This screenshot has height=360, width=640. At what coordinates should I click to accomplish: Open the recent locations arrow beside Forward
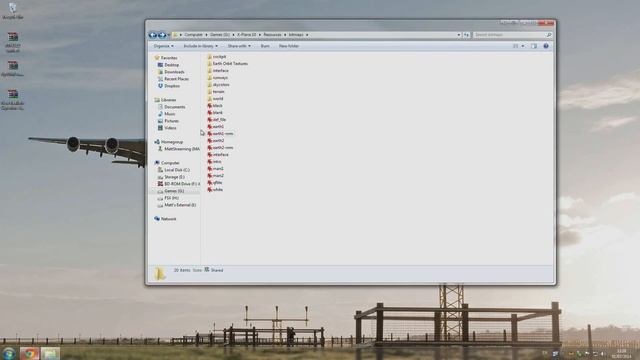click(x=169, y=35)
